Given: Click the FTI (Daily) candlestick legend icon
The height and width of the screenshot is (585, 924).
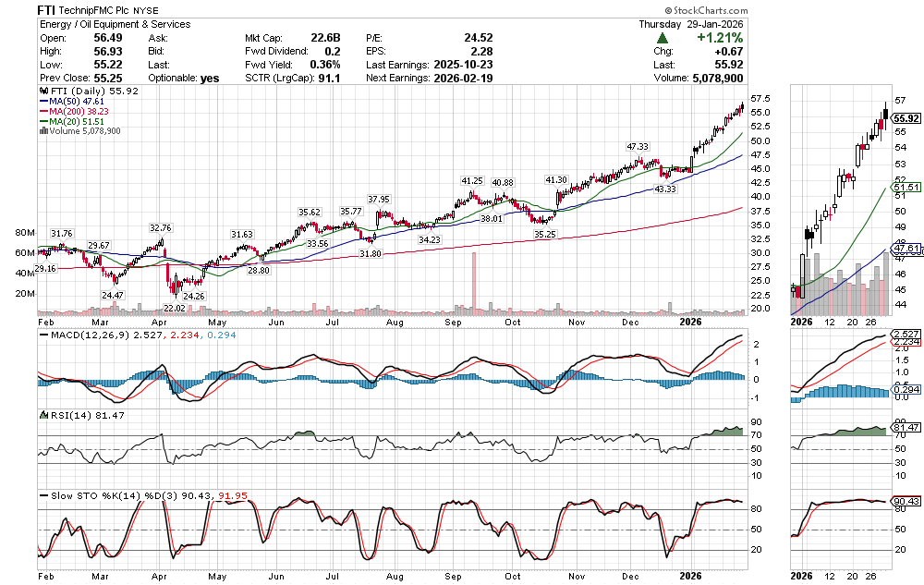Looking at the screenshot, I should (x=42, y=92).
